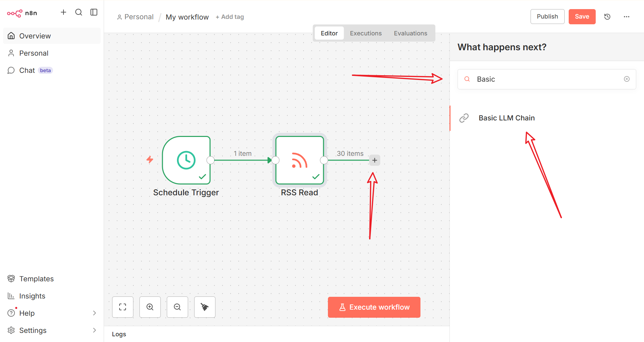Screen dimensions: 644x342
Task: Open Insights in the sidebar
Action: coord(52,296)
